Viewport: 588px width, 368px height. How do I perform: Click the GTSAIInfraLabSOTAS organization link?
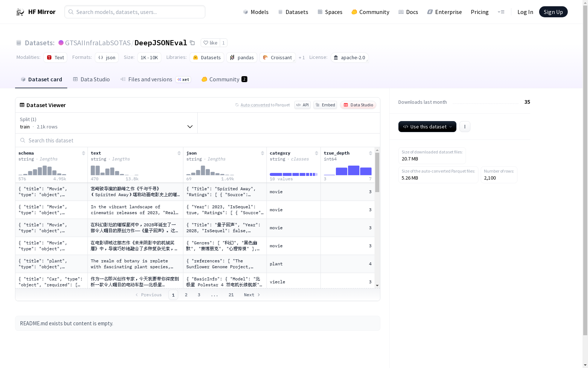98,43
